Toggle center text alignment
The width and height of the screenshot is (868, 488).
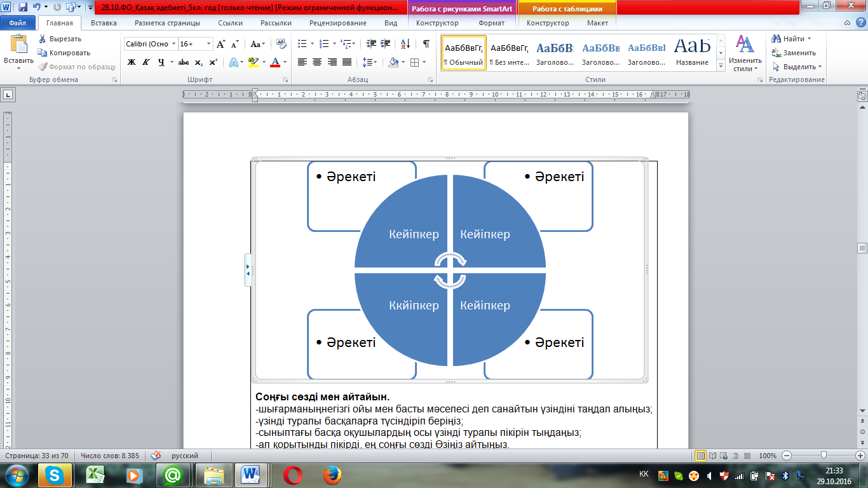click(x=316, y=62)
